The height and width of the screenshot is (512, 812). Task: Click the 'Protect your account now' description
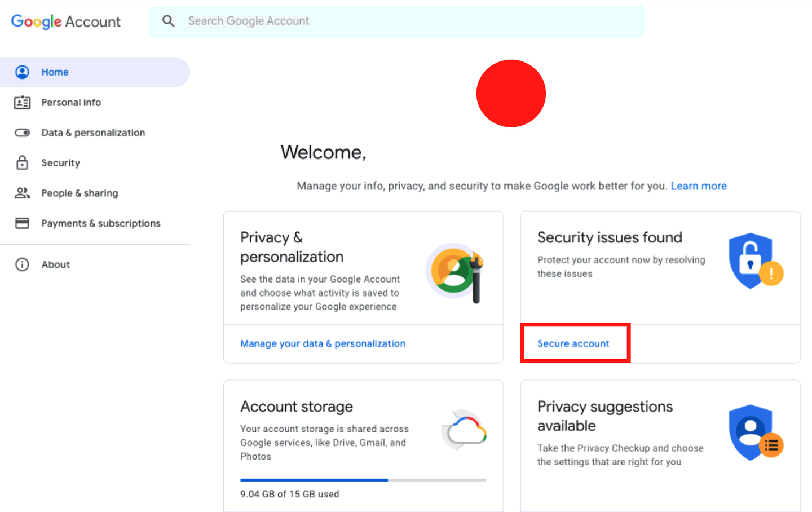coord(621,267)
